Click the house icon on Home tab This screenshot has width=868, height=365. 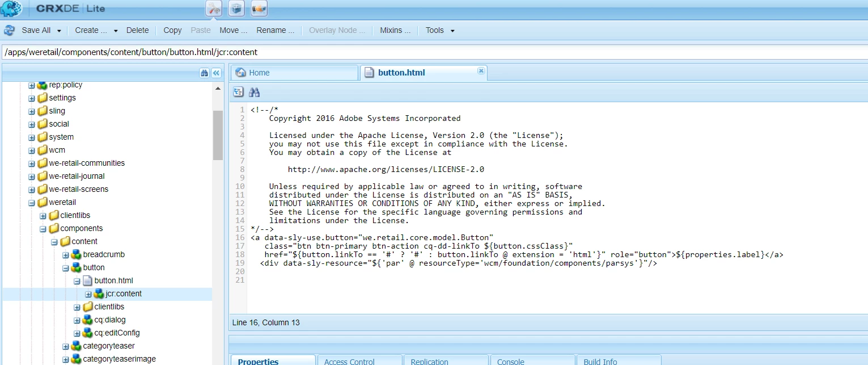click(241, 73)
